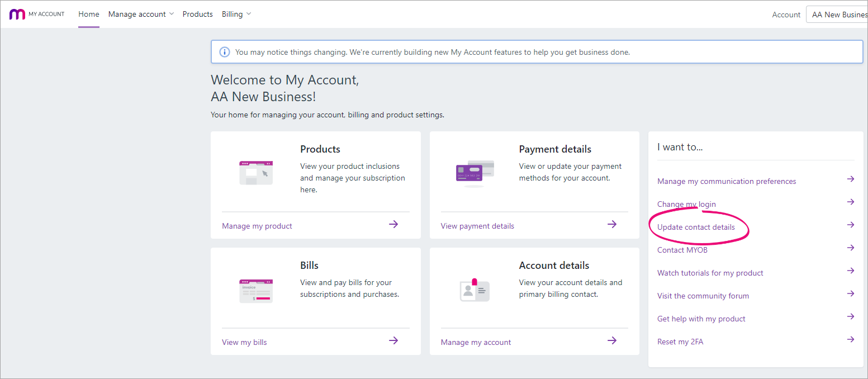Click Get help with my product
The height and width of the screenshot is (379, 868).
[x=701, y=319]
